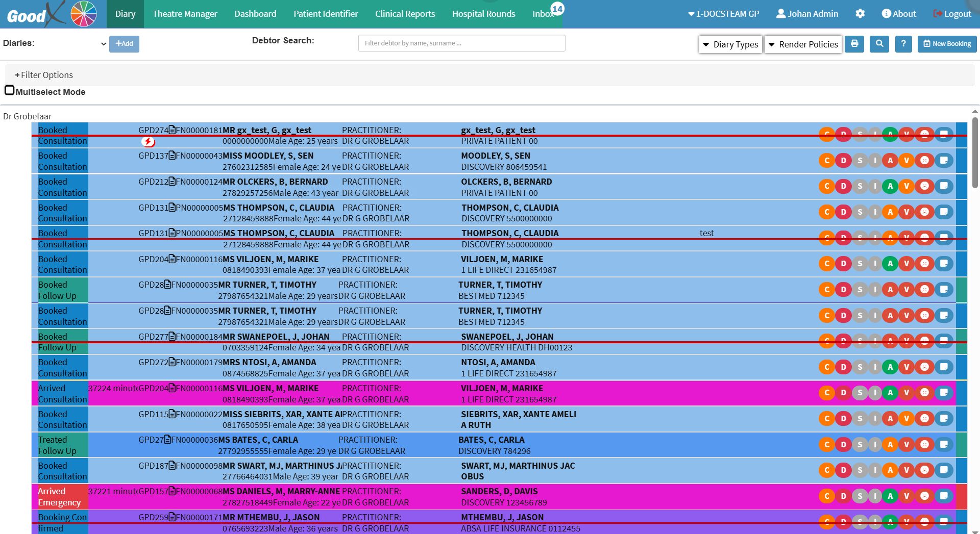
Task: Click the orange C icon in Moodley's row
Action: point(827,161)
